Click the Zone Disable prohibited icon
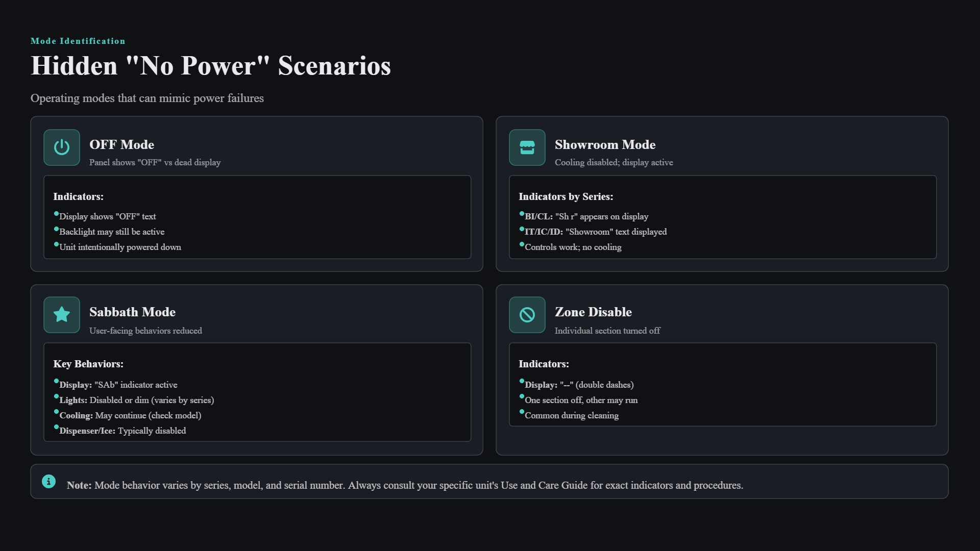Screen dimensions: 980x551 [x=527, y=315]
